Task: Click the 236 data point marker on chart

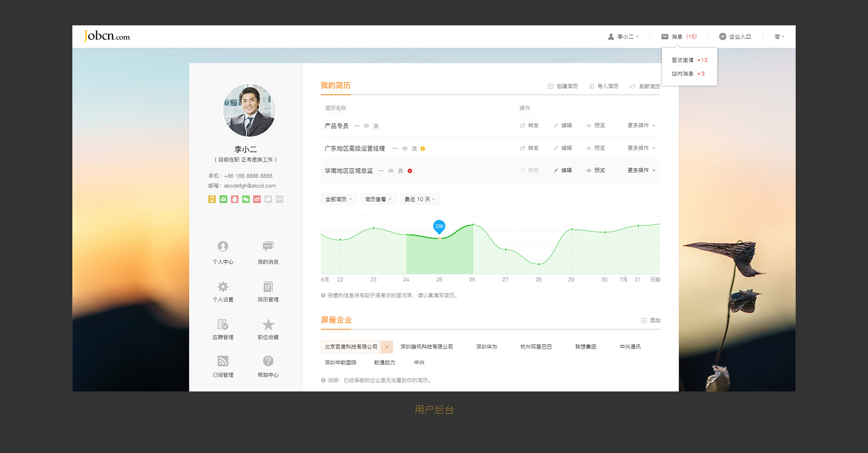Action: pyautogui.click(x=439, y=226)
